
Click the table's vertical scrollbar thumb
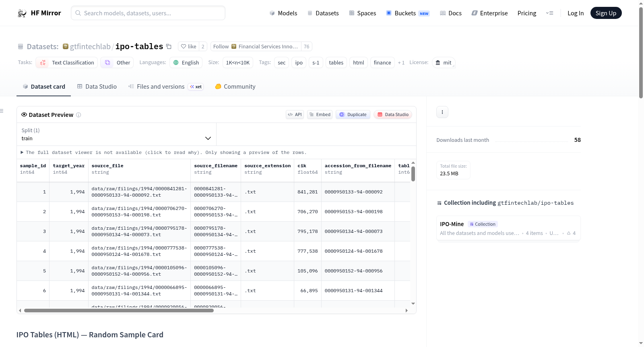pos(413,174)
